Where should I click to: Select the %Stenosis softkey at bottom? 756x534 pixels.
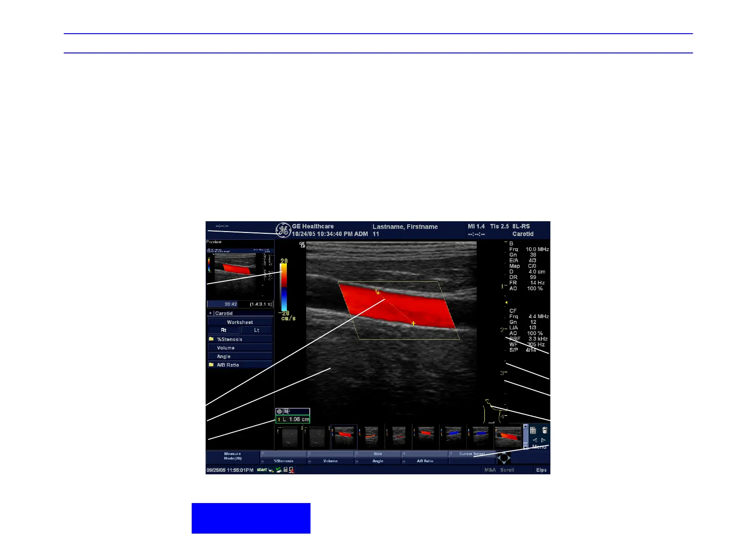click(284, 461)
